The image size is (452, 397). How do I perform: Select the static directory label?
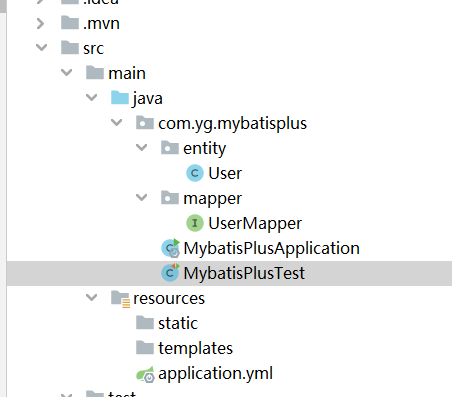click(178, 323)
